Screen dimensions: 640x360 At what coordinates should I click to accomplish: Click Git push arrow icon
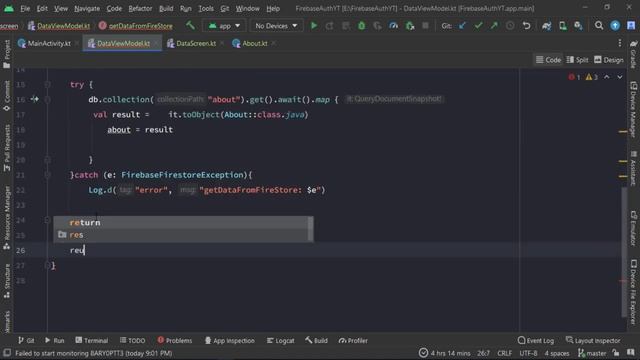(x=494, y=26)
